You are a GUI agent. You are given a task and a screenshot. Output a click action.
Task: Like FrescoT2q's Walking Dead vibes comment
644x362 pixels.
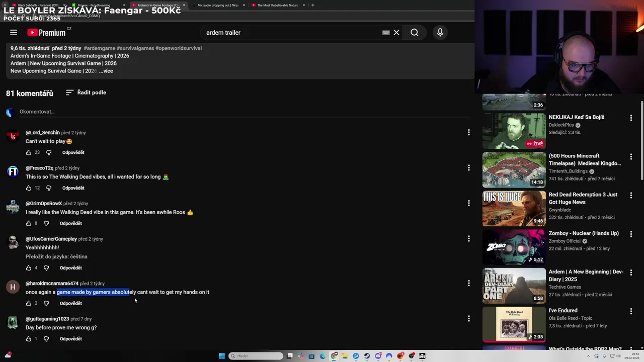click(29, 188)
